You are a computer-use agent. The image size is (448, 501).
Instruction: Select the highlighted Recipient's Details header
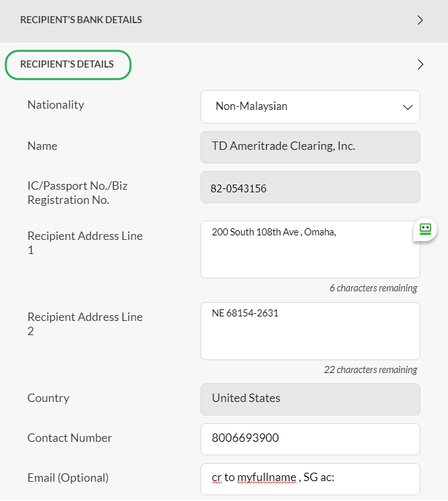point(68,64)
